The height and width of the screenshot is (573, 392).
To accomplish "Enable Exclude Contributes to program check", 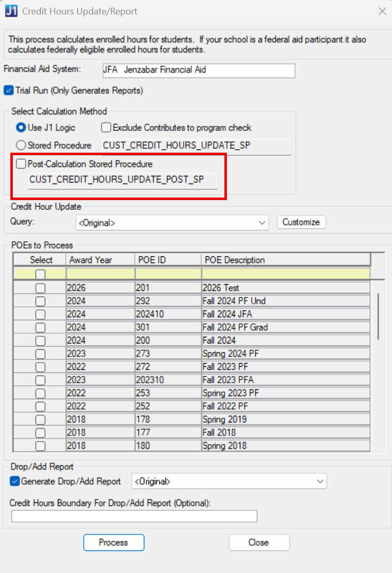I will pyautogui.click(x=106, y=127).
